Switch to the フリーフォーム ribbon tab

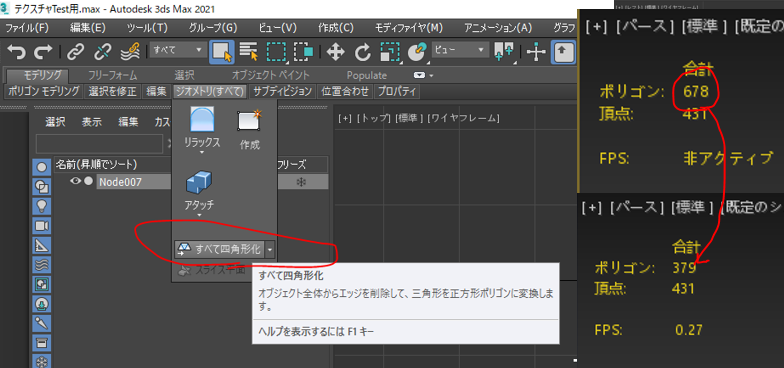[112, 76]
